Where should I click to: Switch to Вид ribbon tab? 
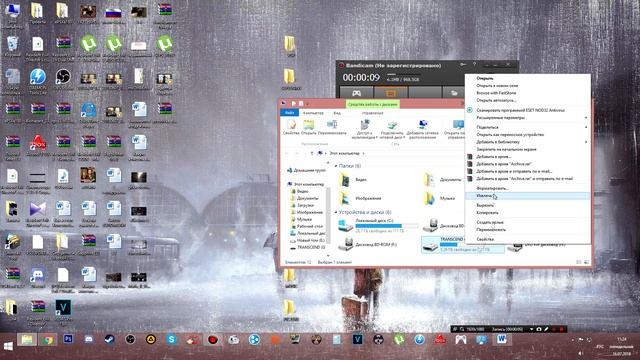[337, 113]
